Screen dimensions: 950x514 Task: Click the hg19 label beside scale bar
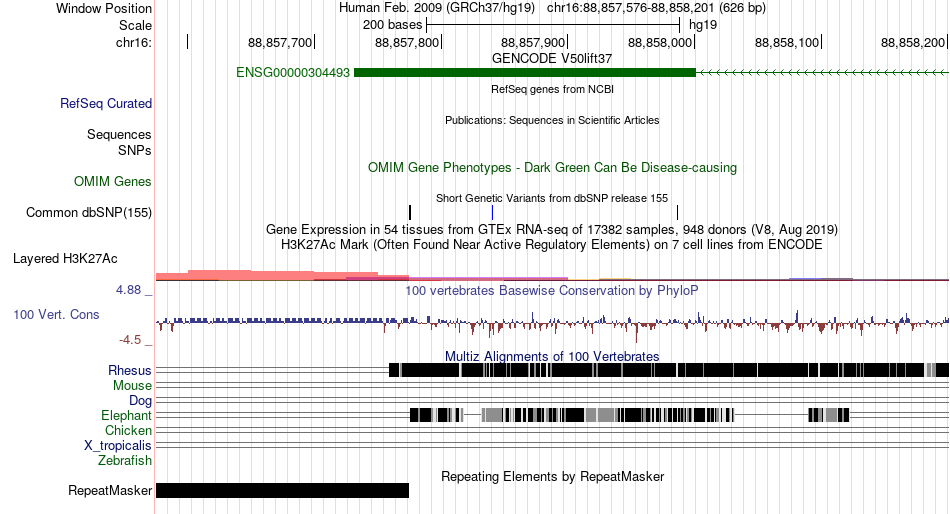[x=703, y=25]
